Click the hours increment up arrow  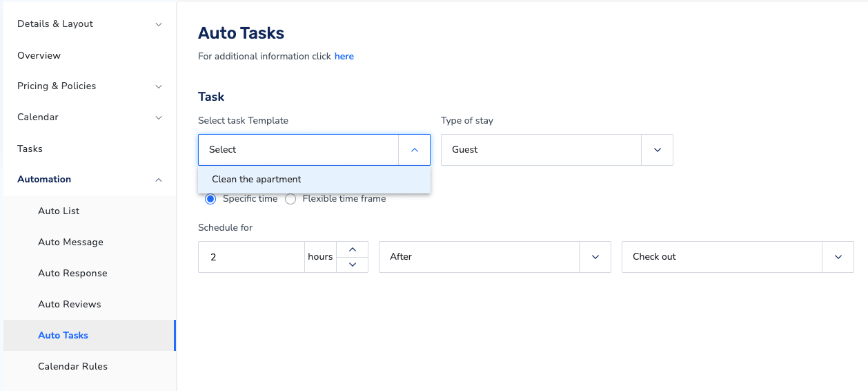(x=352, y=249)
